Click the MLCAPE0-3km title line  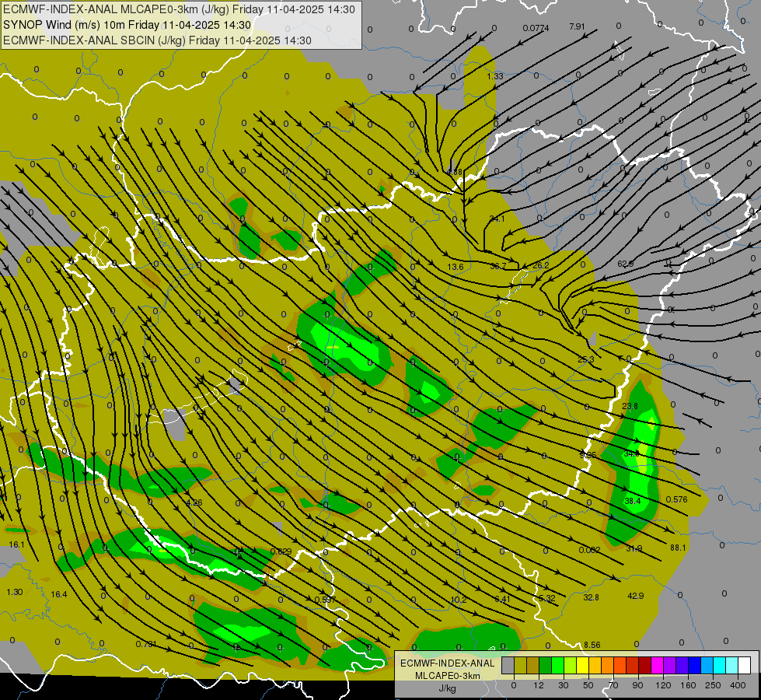179,9
